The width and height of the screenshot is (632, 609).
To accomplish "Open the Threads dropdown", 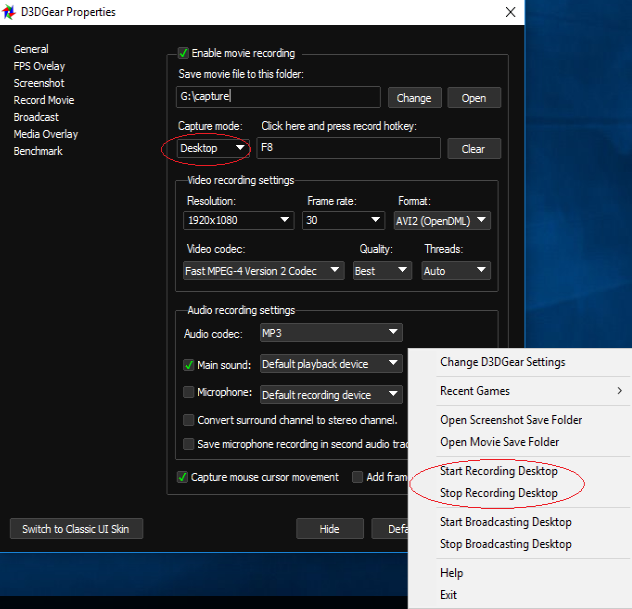I will (x=456, y=270).
